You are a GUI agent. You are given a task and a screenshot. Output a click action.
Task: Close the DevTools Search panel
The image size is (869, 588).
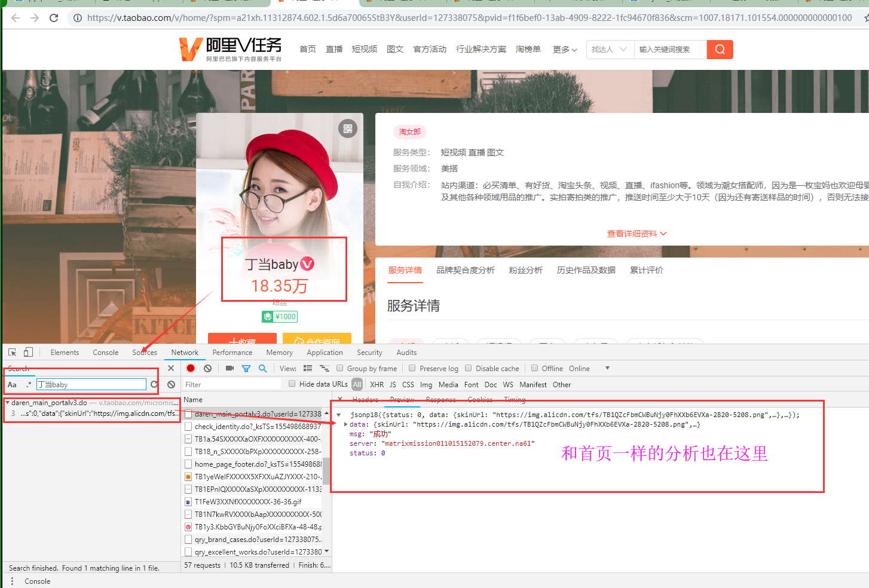pos(171,369)
